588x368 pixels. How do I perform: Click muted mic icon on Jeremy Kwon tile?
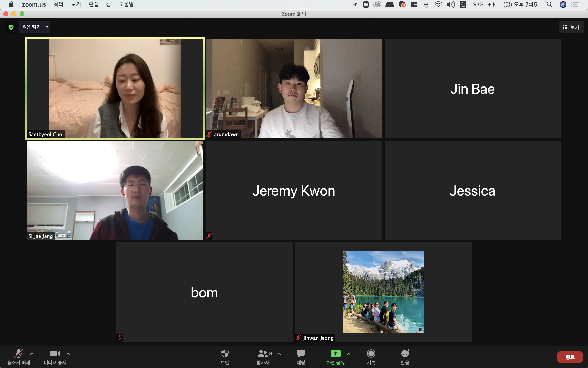point(209,236)
